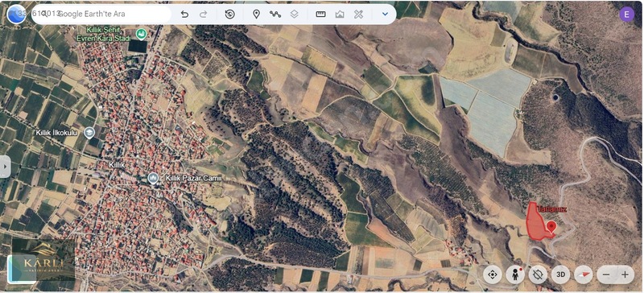Open the layers stack icon in toolbar
This screenshot has width=644, height=293.
pos(294,14)
